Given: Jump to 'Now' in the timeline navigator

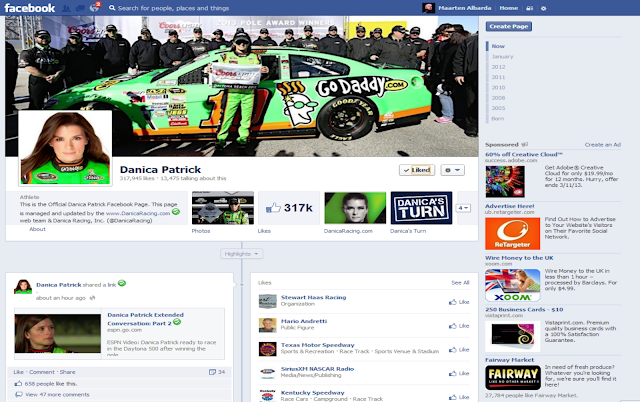Looking at the screenshot, I should [x=498, y=46].
